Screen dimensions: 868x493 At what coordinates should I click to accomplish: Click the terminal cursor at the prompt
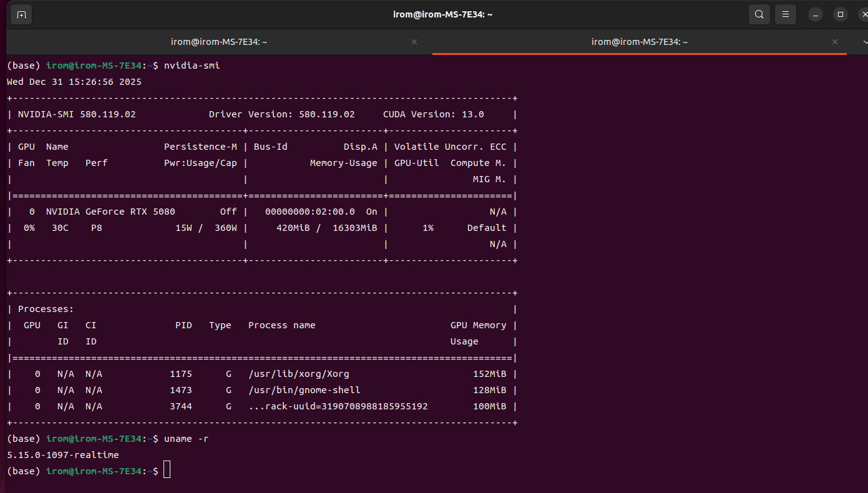(x=167, y=471)
